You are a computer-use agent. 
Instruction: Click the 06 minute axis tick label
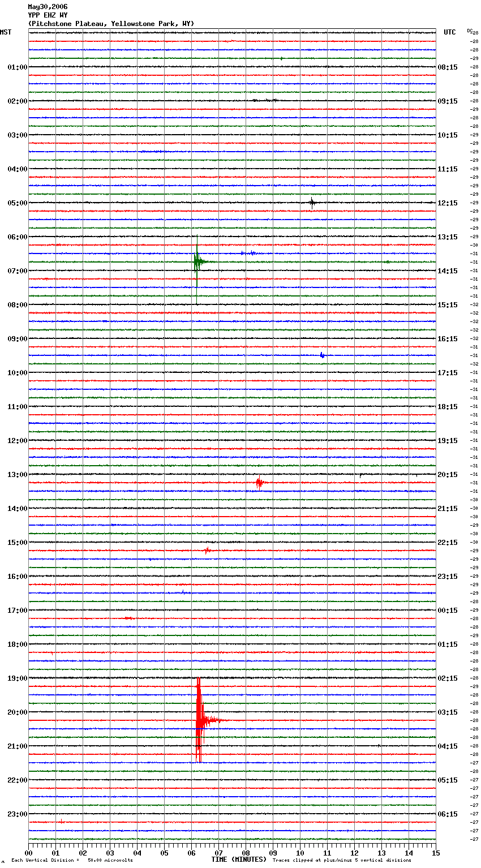[191, 853]
